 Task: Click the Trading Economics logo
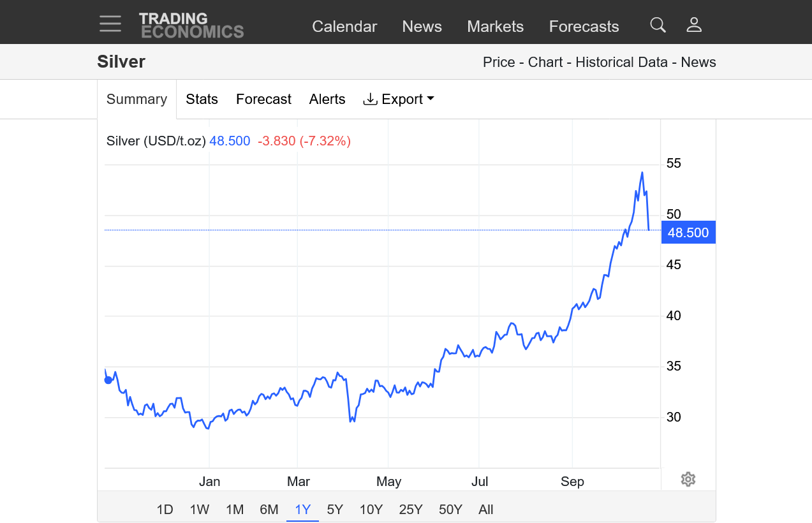[191, 26]
